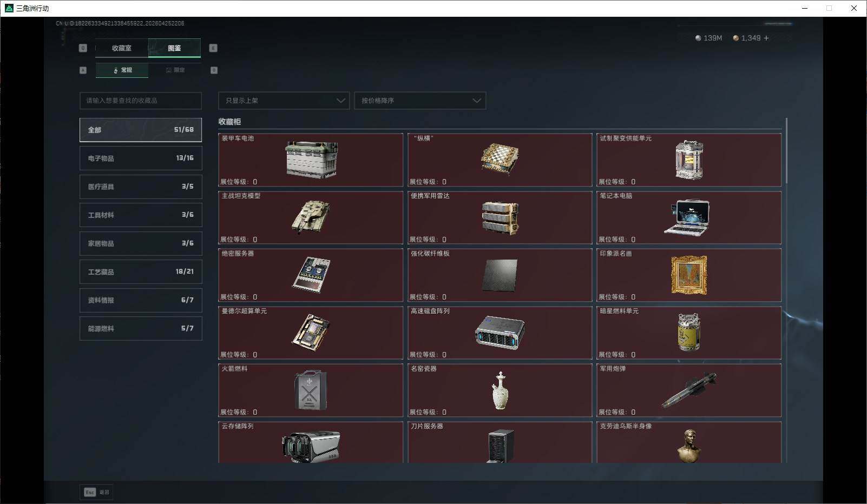Select the 名窑瓷器 porcelain vase icon

[x=500, y=390]
